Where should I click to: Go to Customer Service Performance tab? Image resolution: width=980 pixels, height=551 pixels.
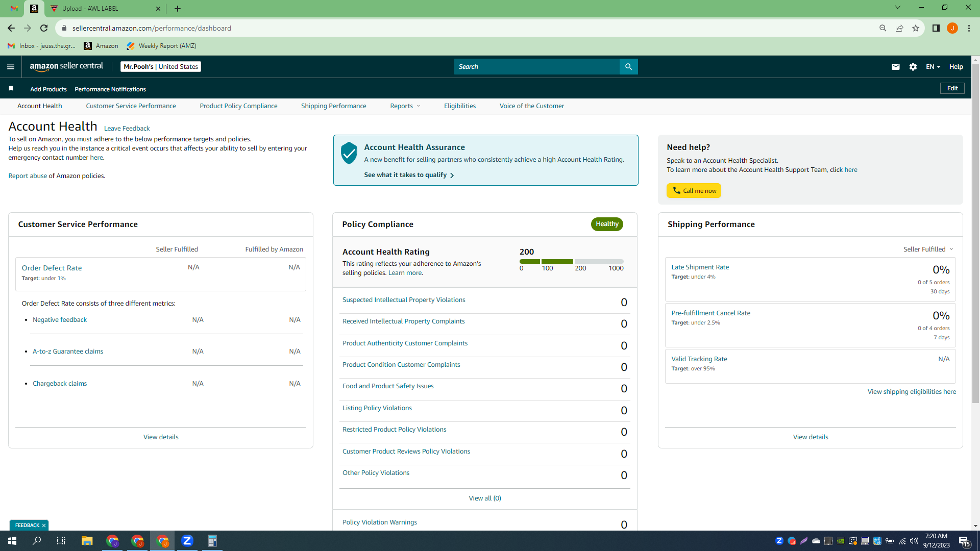point(131,106)
